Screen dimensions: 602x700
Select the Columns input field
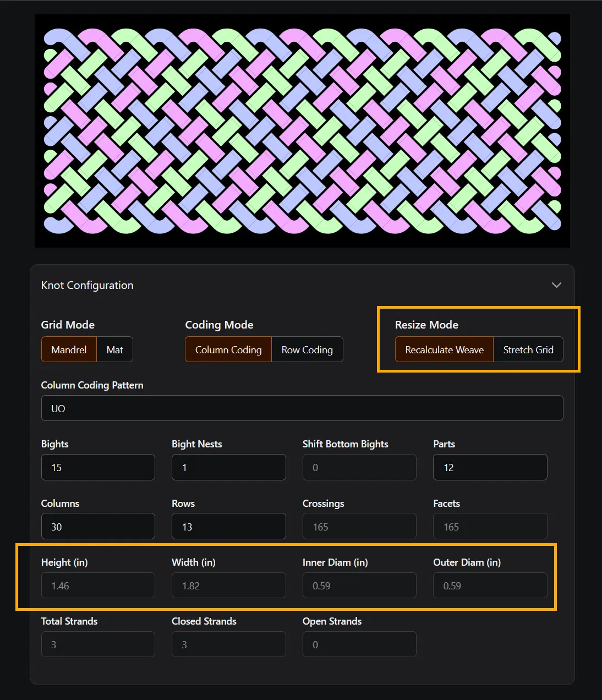coord(98,527)
